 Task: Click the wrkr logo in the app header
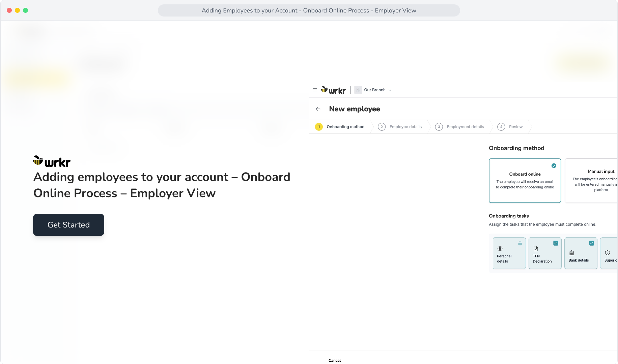pyautogui.click(x=333, y=90)
